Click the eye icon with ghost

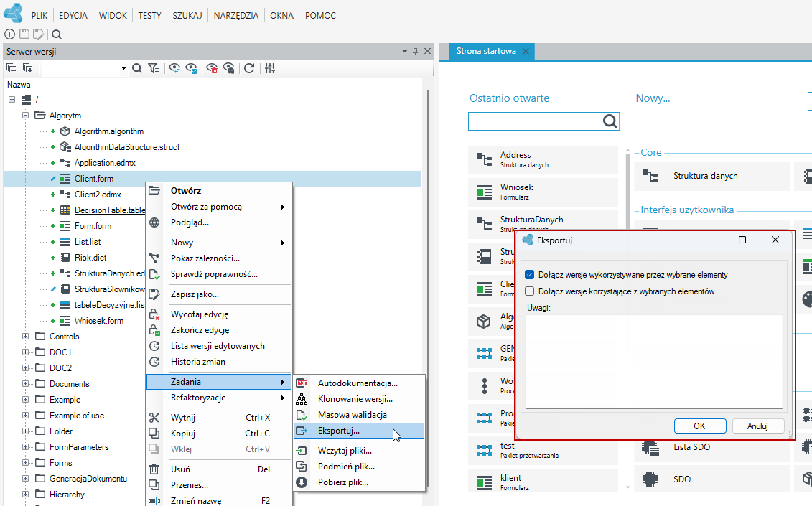tap(228, 68)
